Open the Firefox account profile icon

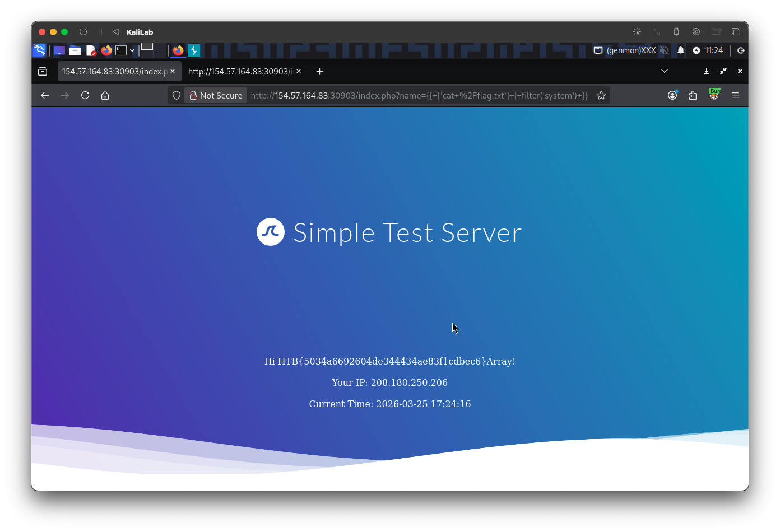coord(672,95)
